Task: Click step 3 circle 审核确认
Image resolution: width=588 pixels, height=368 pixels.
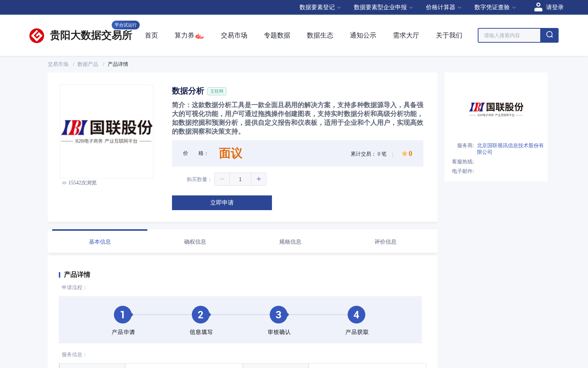Action: click(279, 315)
